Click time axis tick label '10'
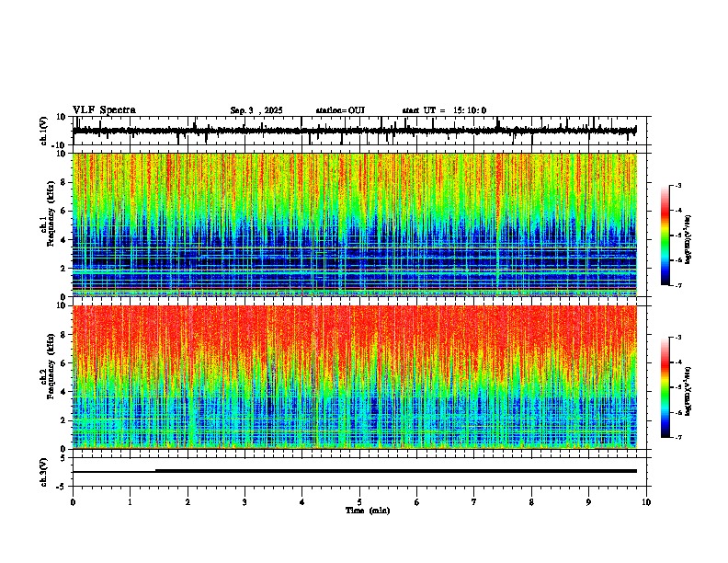This screenshot has height=563, width=728. pyautogui.click(x=646, y=502)
